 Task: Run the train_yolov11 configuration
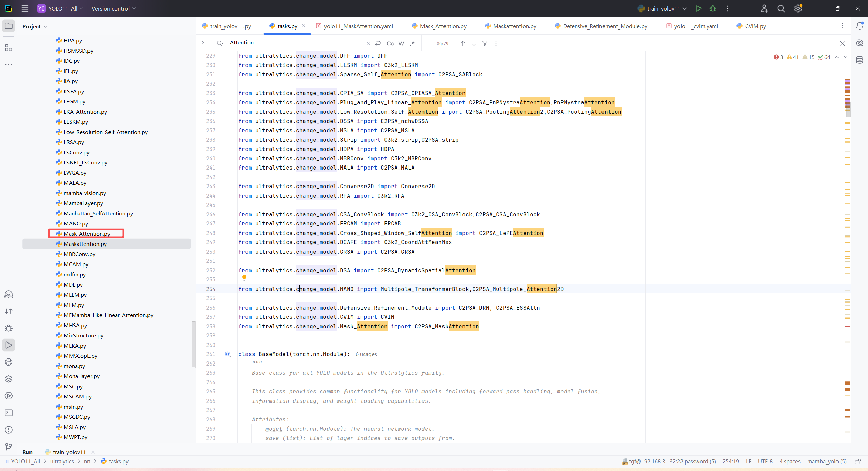tap(698, 8)
